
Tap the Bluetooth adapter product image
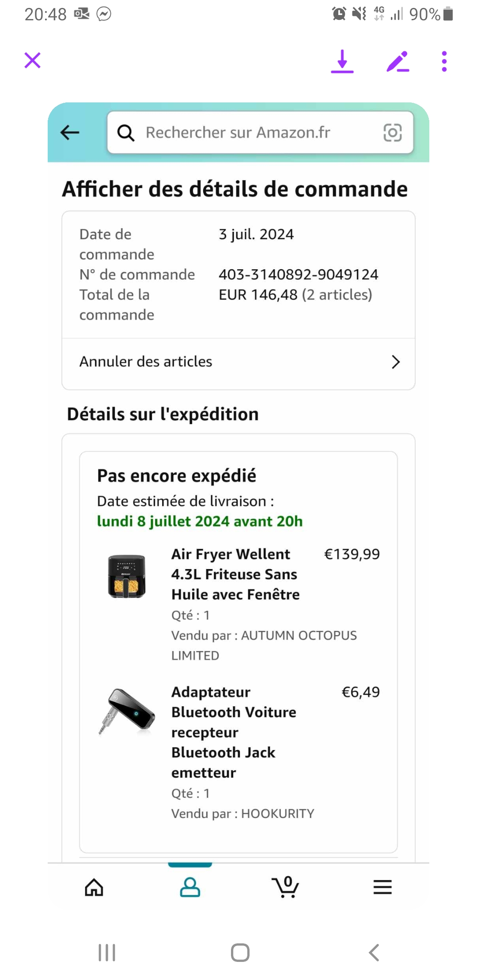(127, 710)
